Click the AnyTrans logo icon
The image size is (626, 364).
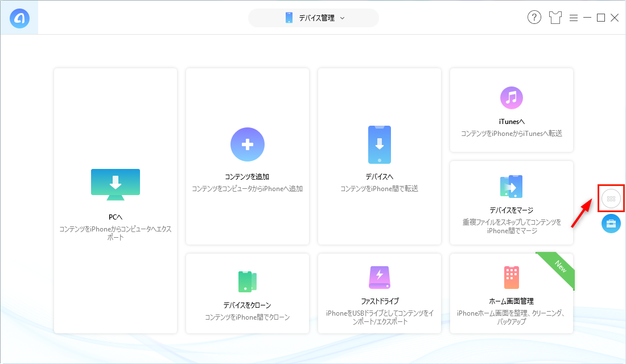coord(19,18)
